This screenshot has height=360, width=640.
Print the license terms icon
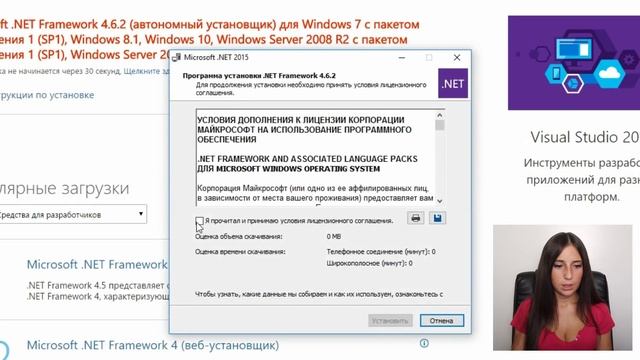point(416,218)
